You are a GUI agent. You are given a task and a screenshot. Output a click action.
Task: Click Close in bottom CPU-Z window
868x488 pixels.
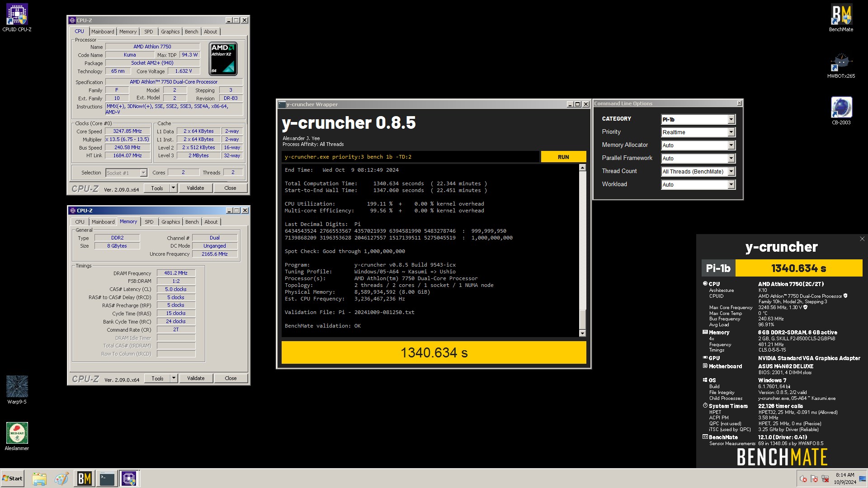[231, 379]
